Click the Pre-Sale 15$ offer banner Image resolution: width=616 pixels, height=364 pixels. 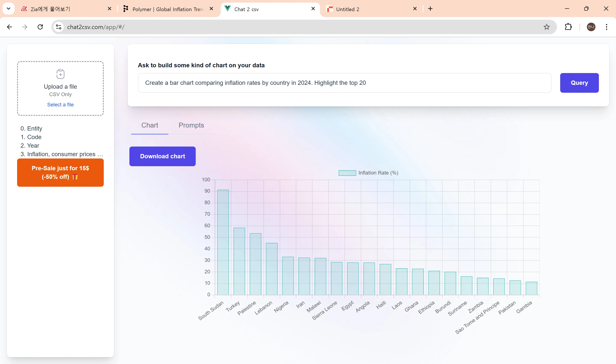tap(60, 172)
